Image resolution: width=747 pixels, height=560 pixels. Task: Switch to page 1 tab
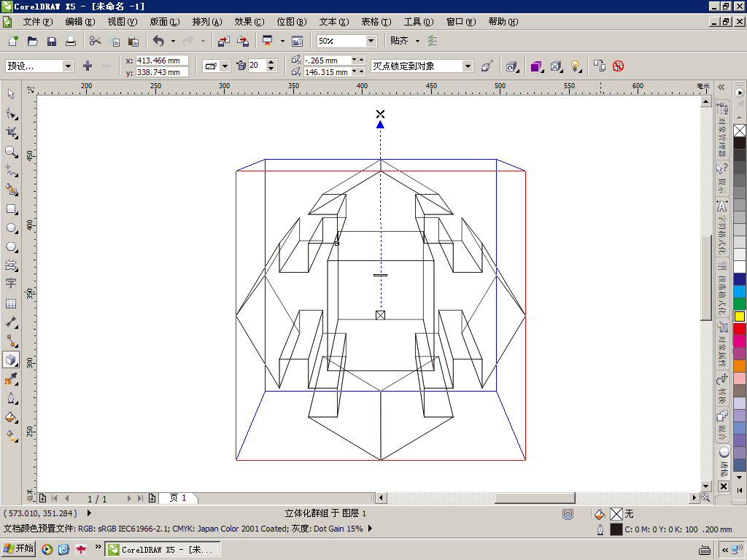[x=178, y=498]
